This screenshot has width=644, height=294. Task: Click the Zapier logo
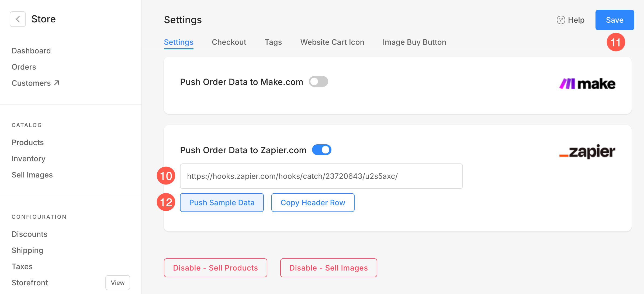(587, 151)
